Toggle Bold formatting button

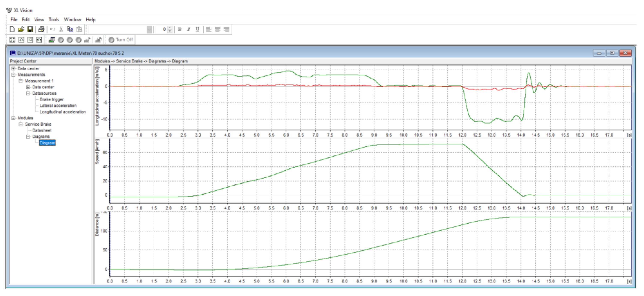[x=180, y=29]
